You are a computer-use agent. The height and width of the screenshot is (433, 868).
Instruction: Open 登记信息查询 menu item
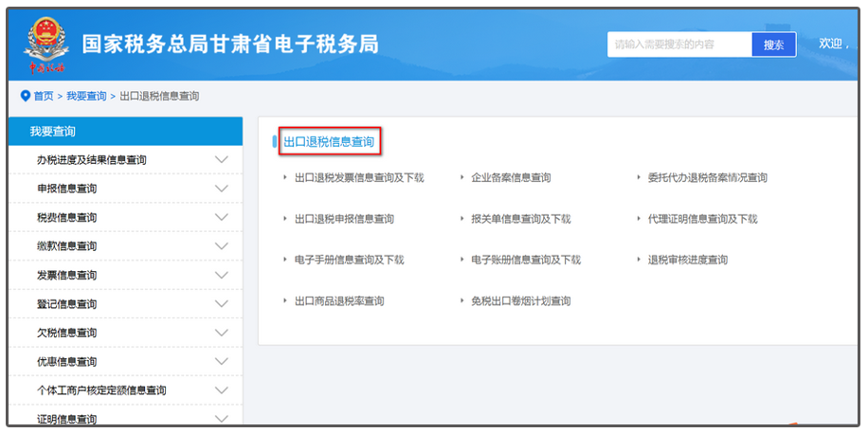click(67, 304)
